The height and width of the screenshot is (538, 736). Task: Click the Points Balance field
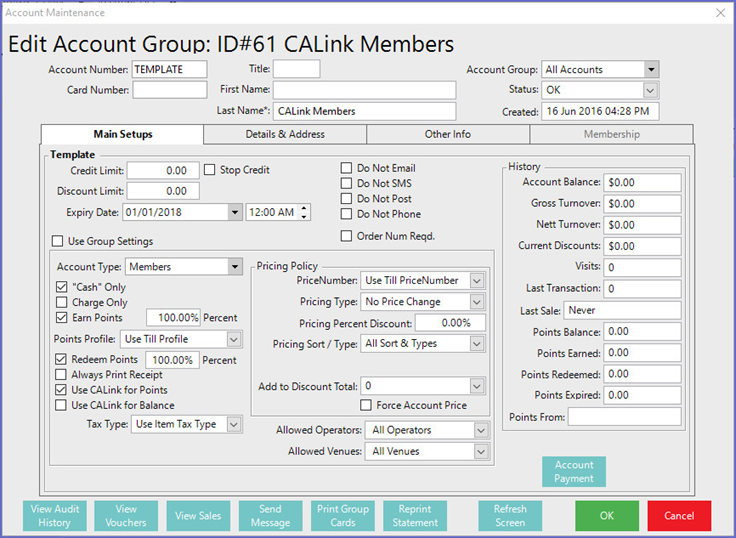642,331
